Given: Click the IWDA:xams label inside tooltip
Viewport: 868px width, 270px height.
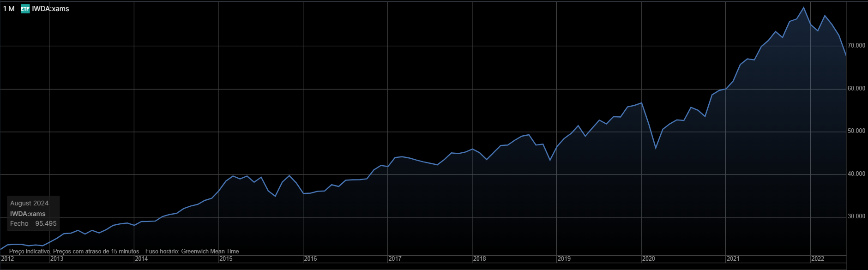Looking at the screenshot, I should coord(28,214).
